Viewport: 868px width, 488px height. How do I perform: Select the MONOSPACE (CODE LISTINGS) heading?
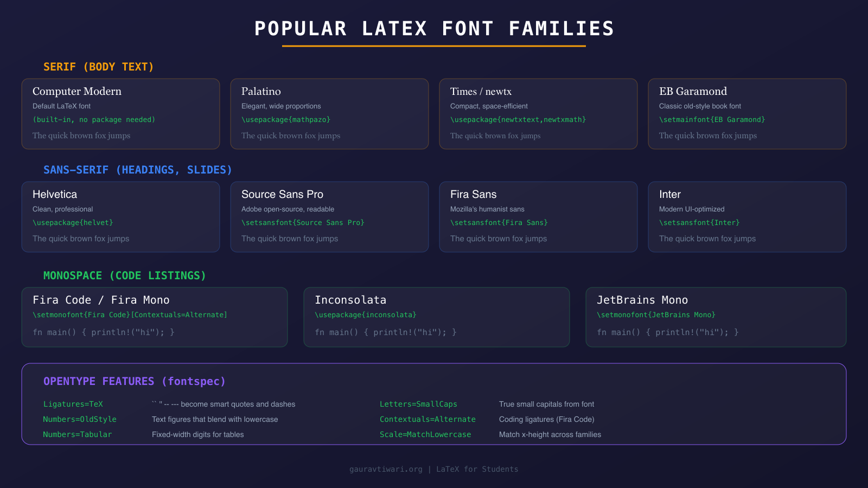click(x=124, y=275)
